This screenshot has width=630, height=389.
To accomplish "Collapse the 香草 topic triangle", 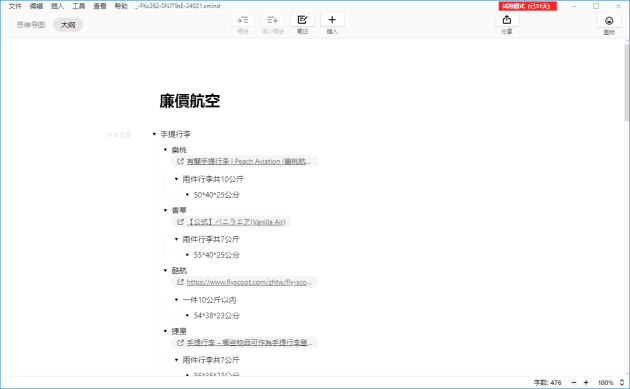I will tap(165, 210).
